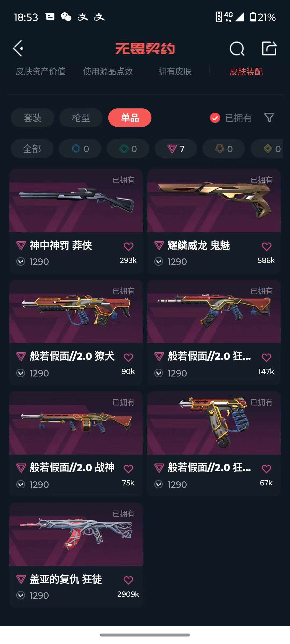Viewport: 290px width, 644px height.
Task: Toggle the 已拥有 owned checkbox
Action: (x=215, y=118)
